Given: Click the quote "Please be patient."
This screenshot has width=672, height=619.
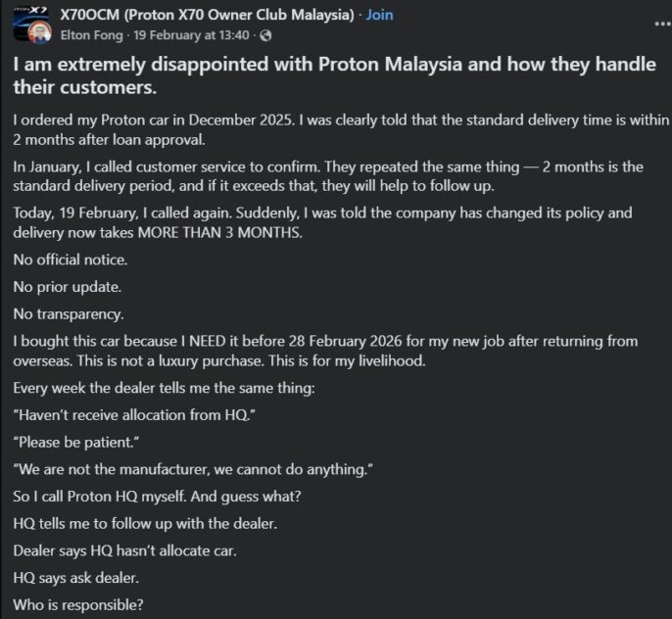Looking at the screenshot, I should coord(80,443).
